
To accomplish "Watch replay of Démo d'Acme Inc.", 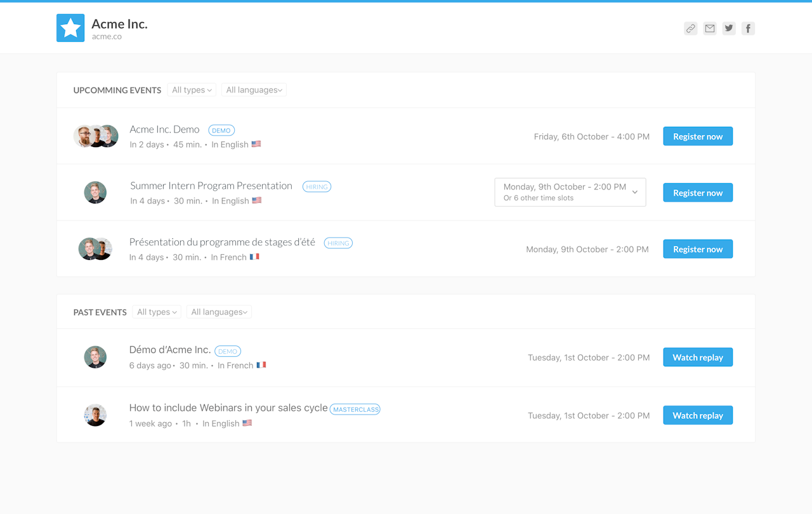I will point(698,357).
